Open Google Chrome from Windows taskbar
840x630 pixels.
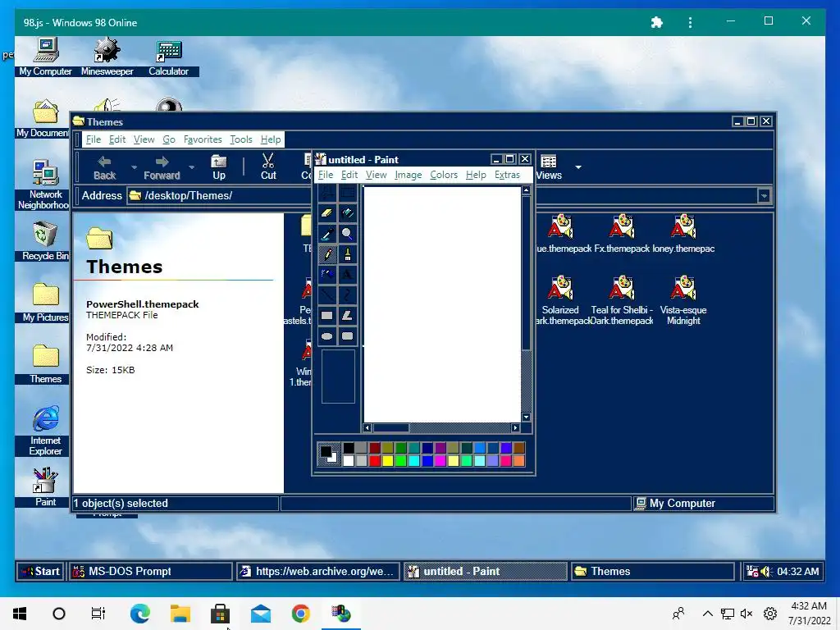click(x=300, y=614)
